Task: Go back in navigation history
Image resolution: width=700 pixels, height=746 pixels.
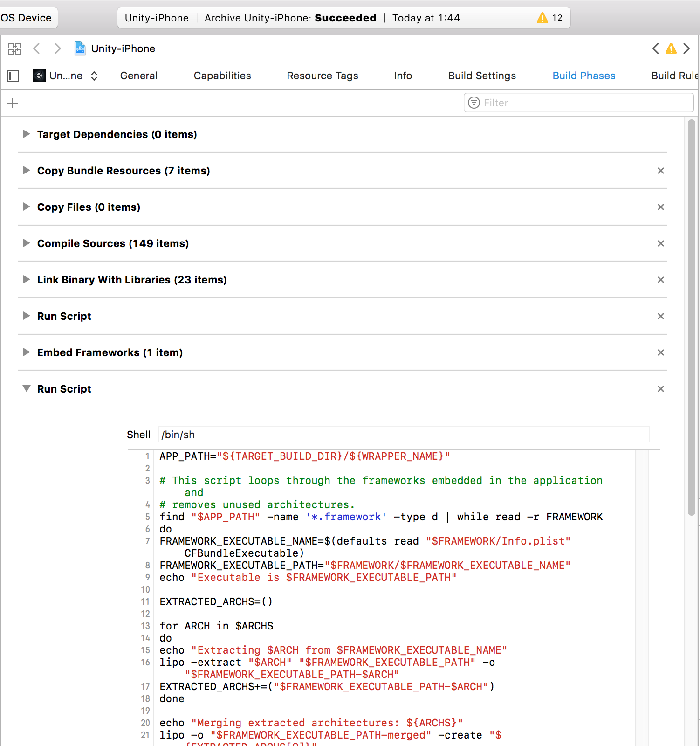Action: 37,48
